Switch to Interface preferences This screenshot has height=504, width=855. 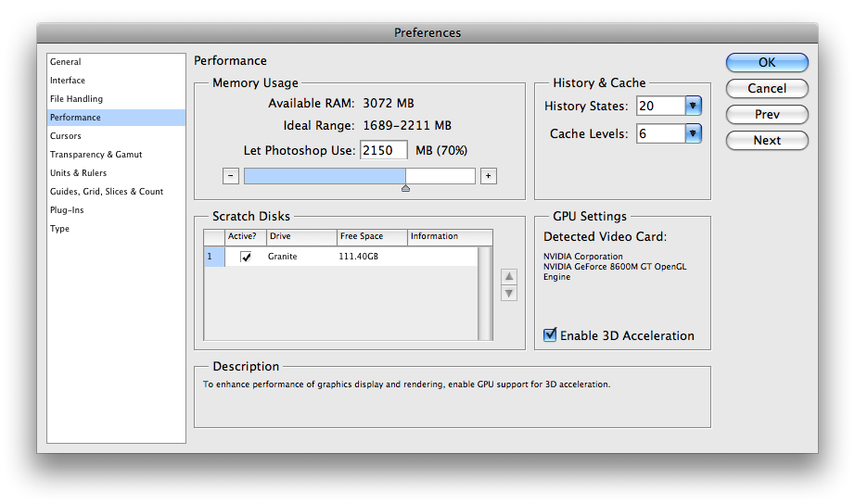pos(68,81)
